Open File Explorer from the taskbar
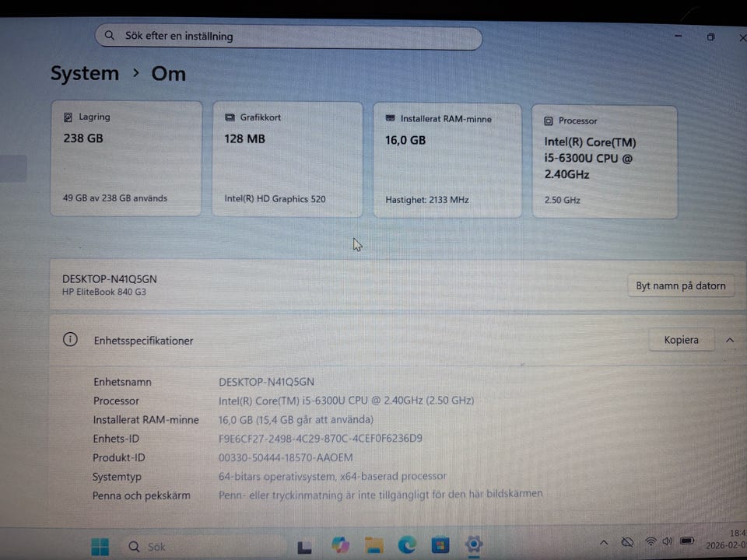This screenshot has height=560, width=747. pos(374,544)
